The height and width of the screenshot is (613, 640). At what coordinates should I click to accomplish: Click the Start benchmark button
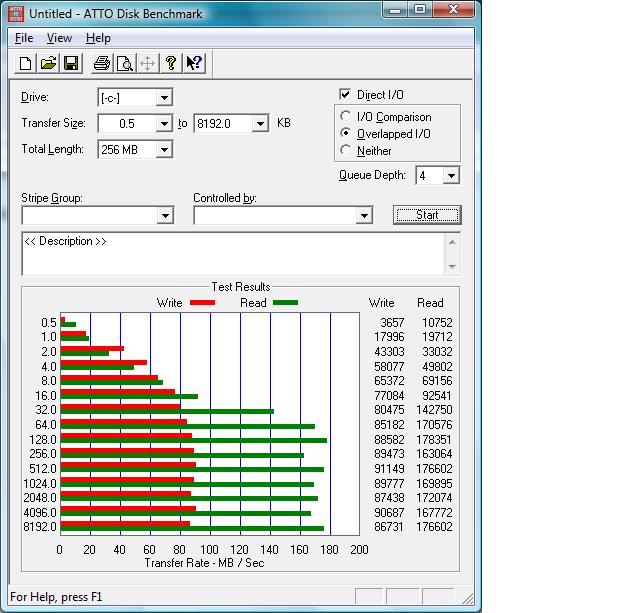[427, 215]
